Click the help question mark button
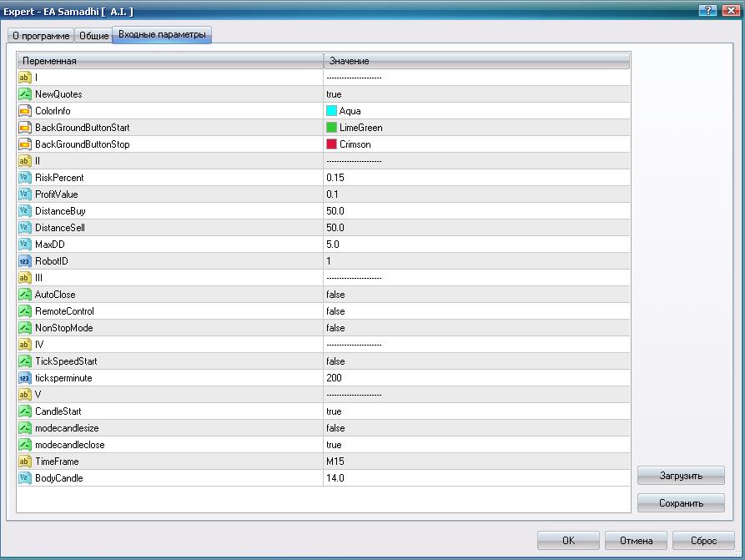Viewport: 745px width, 560px height. click(x=708, y=11)
